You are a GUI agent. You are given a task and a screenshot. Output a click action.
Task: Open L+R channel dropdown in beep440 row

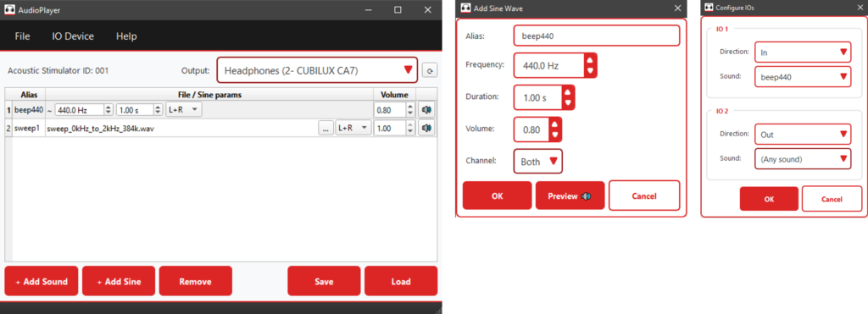click(184, 110)
